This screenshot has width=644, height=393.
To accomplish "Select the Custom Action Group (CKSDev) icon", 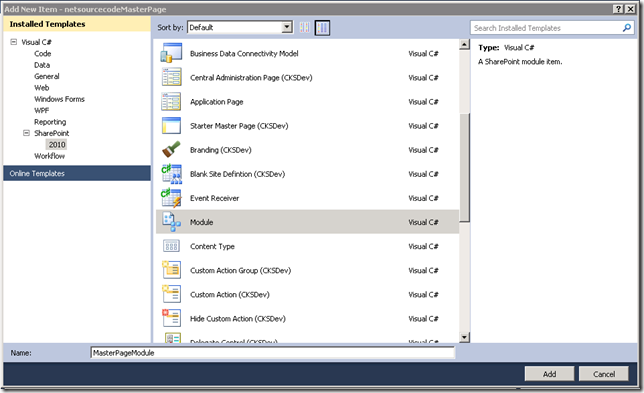I will pyautogui.click(x=171, y=270).
